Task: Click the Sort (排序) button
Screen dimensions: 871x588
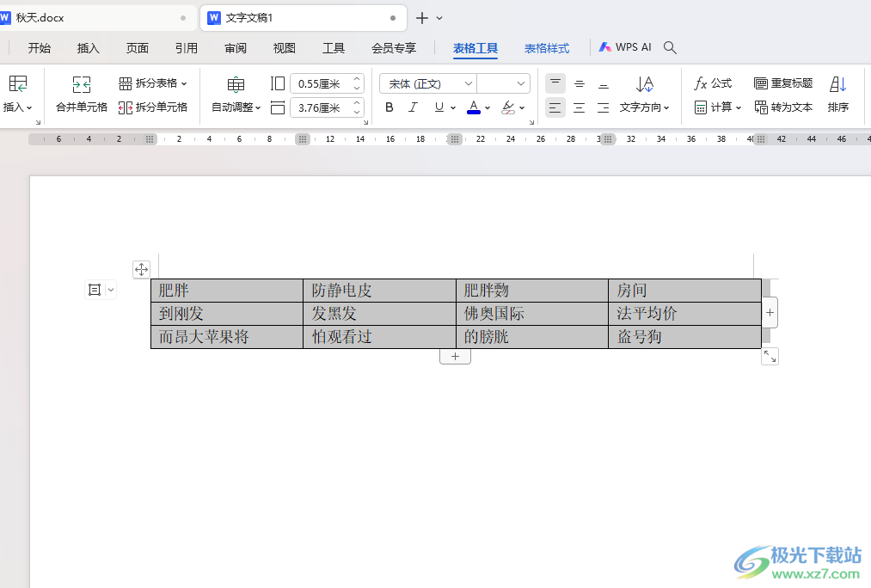Action: point(838,95)
